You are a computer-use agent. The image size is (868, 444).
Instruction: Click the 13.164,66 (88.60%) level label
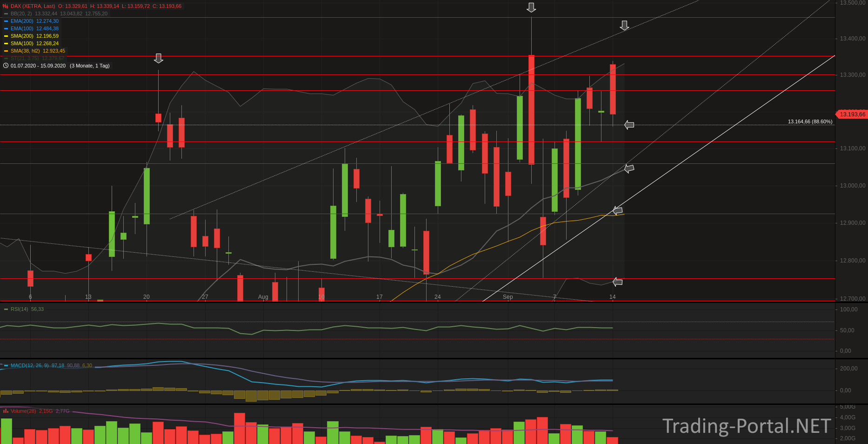[810, 122]
